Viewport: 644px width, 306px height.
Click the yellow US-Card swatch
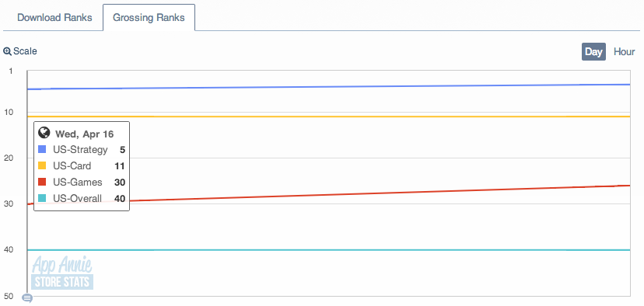pyautogui.click(x=42, y=165)
